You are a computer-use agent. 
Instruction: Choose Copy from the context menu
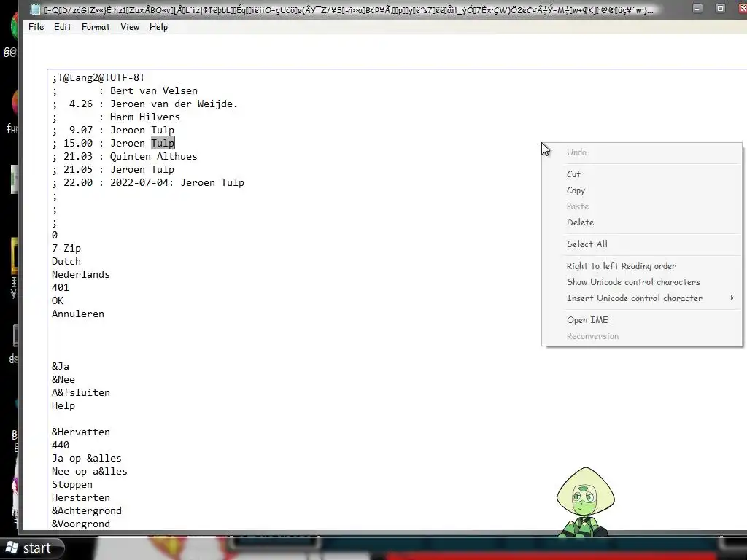click(x=576, y=190)
